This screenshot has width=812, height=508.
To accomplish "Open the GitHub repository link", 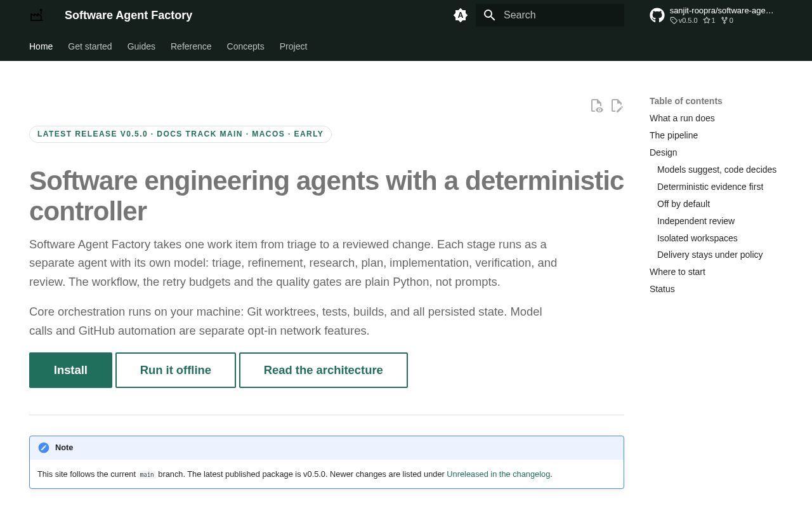I will [x=712, y=15].
